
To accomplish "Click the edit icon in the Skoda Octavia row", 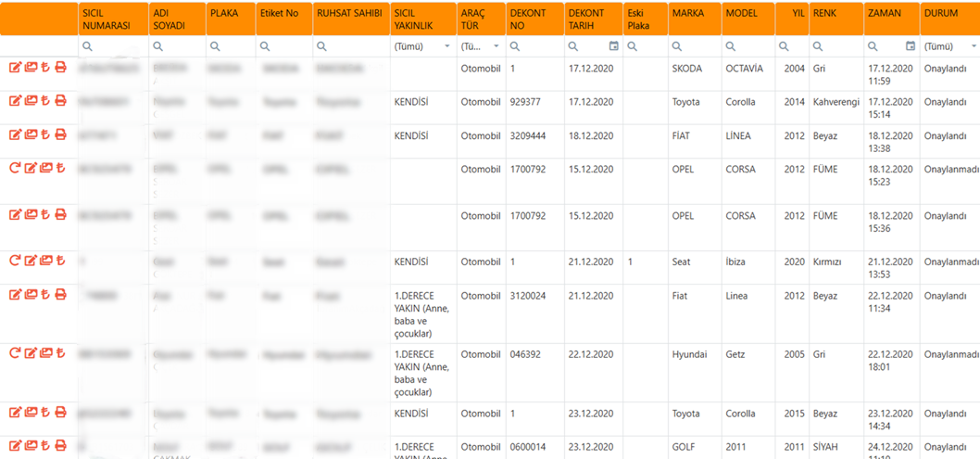I will (15, 68).
